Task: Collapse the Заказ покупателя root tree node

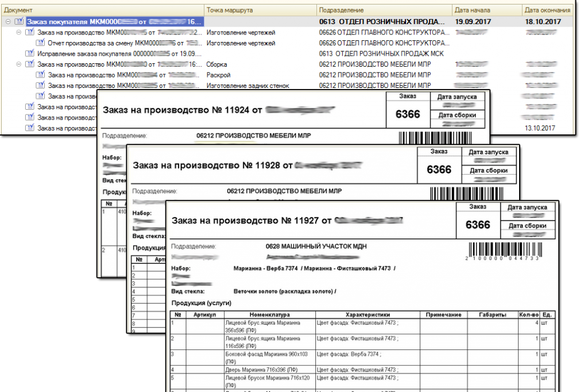Action: click(x=8, y=22)
